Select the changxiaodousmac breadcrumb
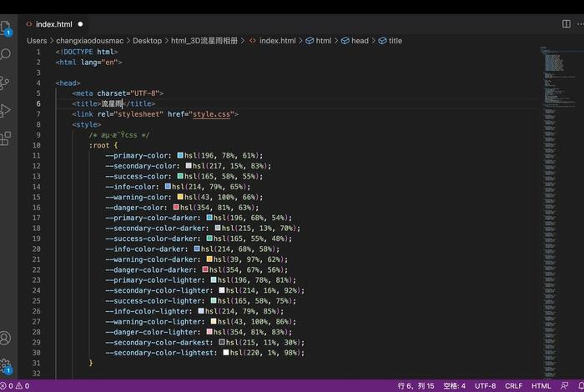The width and height of the screenshot is (584, 392). click(90, 41)
